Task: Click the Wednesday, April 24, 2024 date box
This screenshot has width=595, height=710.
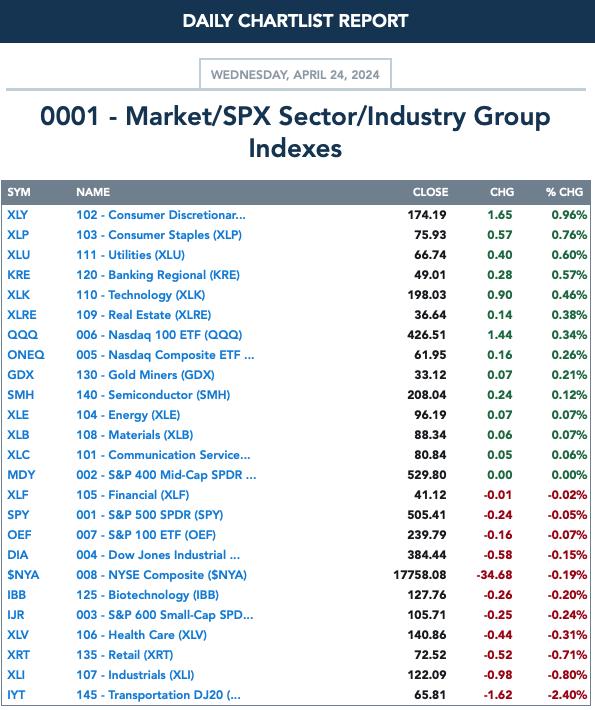Action: (295, 74)
